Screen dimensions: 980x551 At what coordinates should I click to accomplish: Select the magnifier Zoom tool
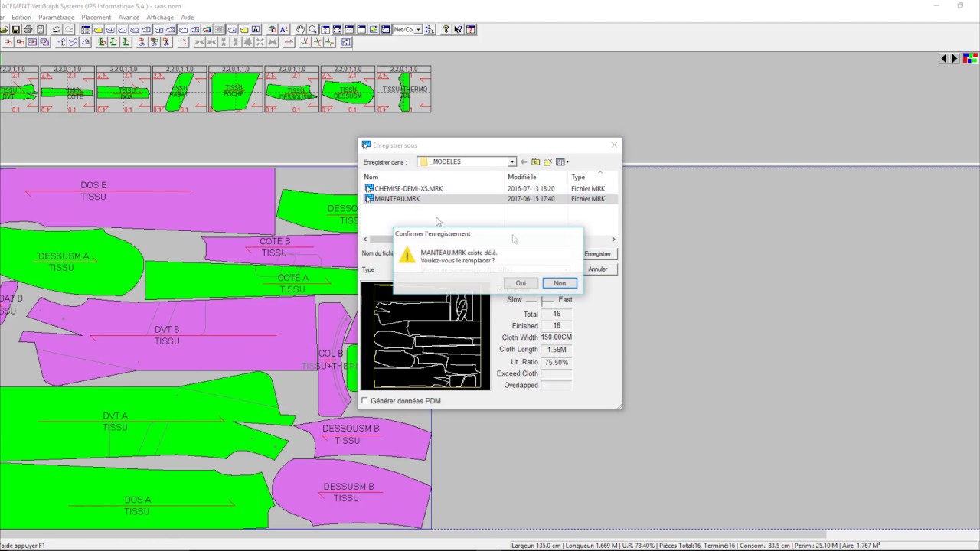pyautogui.click(x=312, y=29)
